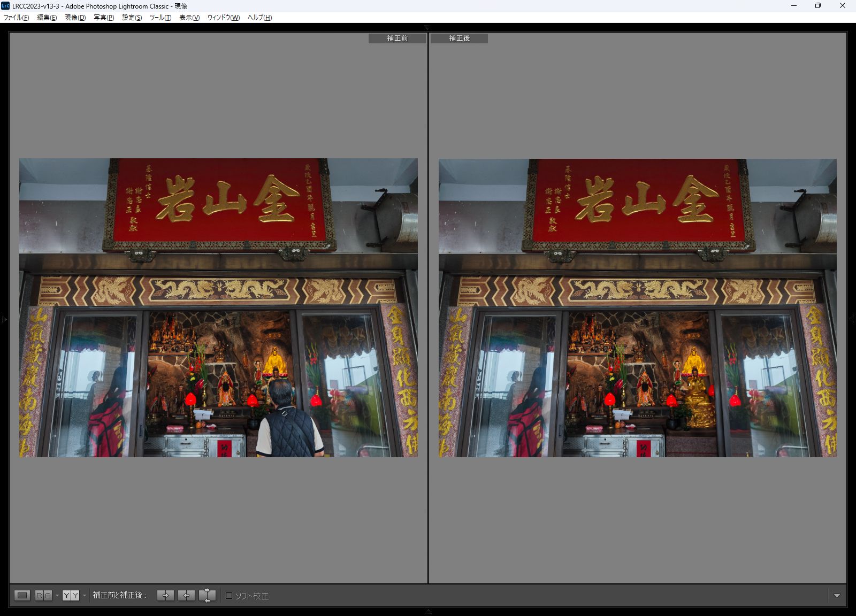The image size is (856, 616).
Task: Click the Before photo with the man
Action: (x=218, y=307)
